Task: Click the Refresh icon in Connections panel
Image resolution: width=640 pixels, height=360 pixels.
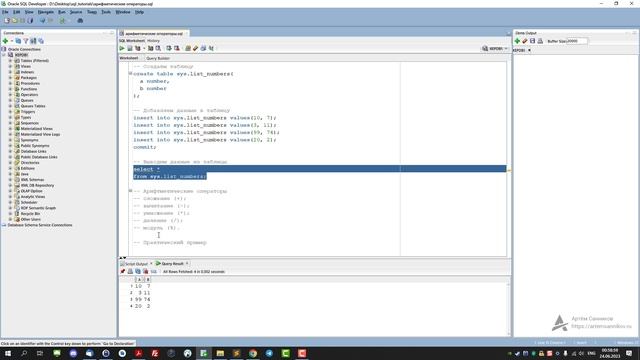Action: (18, 41)
